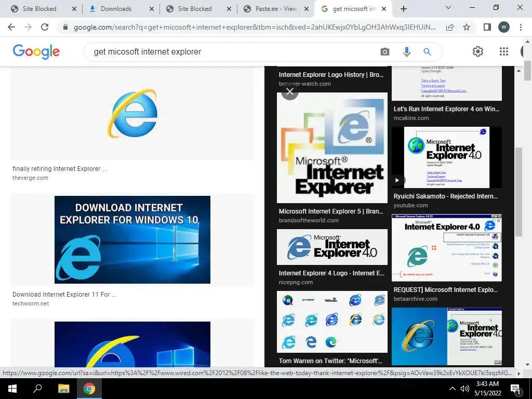Open 'Internet Explorer Logo History' link
The image size is (532, 399).
(331, 75)
